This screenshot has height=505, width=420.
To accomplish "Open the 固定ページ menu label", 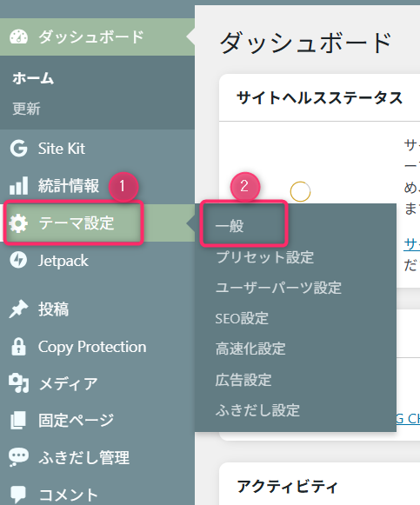I will click(76, 421).
